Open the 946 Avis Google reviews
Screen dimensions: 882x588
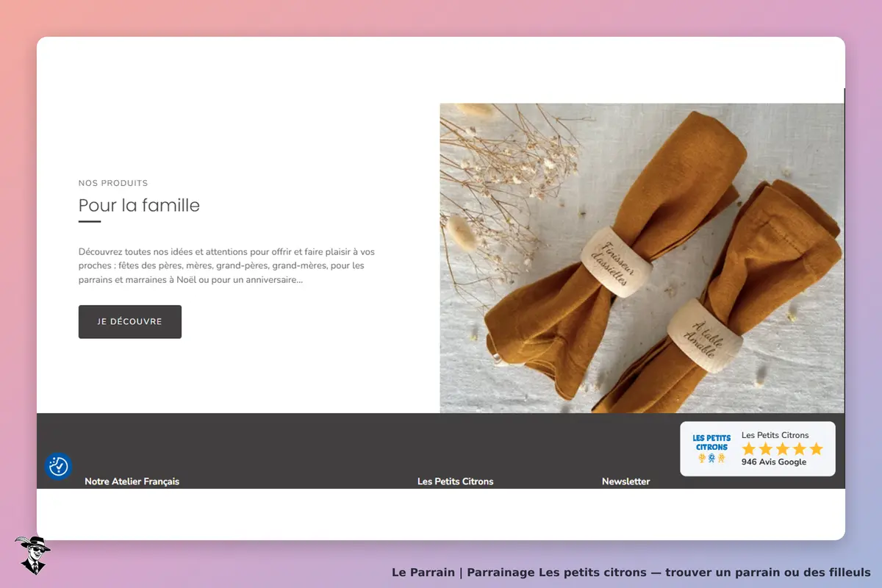tap(774, 462)
